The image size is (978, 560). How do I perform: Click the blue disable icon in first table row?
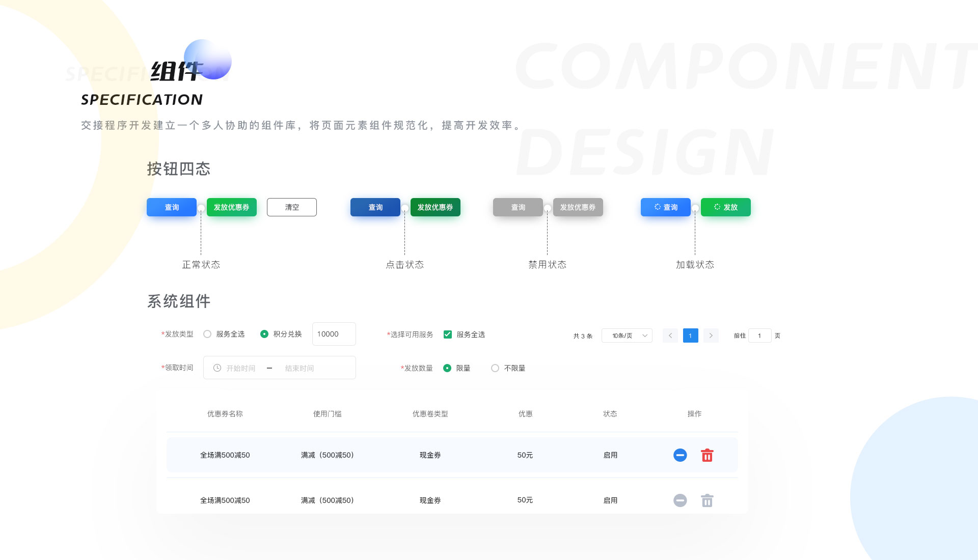click(680, 455)
